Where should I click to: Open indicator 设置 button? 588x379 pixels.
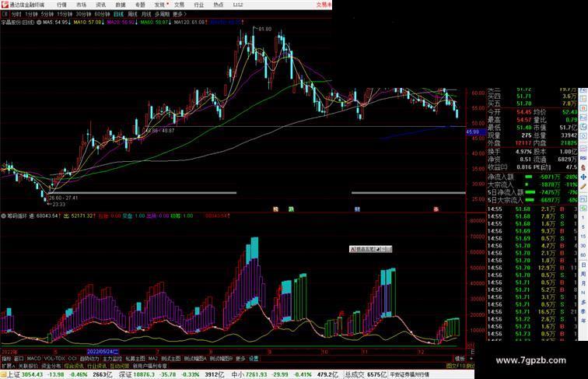coord(254,359)
